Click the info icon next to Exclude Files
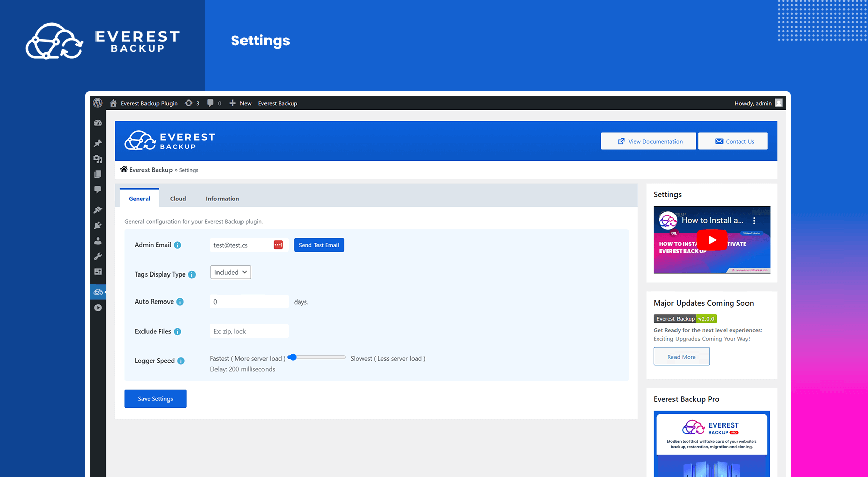868x477 pixels. (x=177, y=332)
